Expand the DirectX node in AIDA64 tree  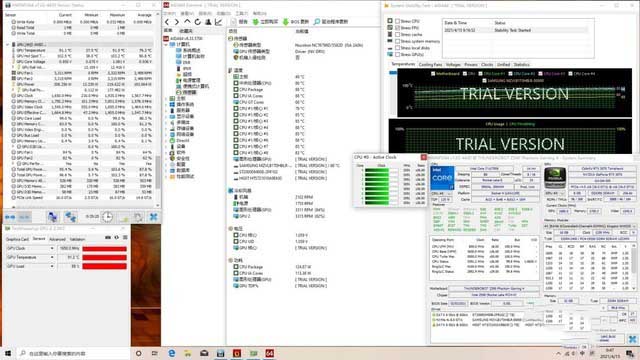click(x=167, y=140)
